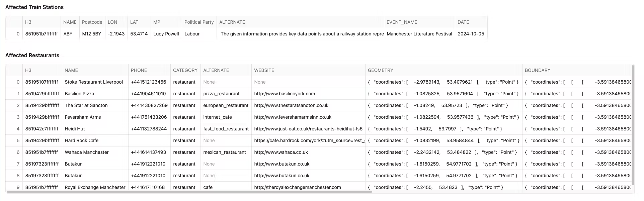
Task: Select the Manchester Literature Festival cell
Action: pyautogui.click(x=419, y=34)
